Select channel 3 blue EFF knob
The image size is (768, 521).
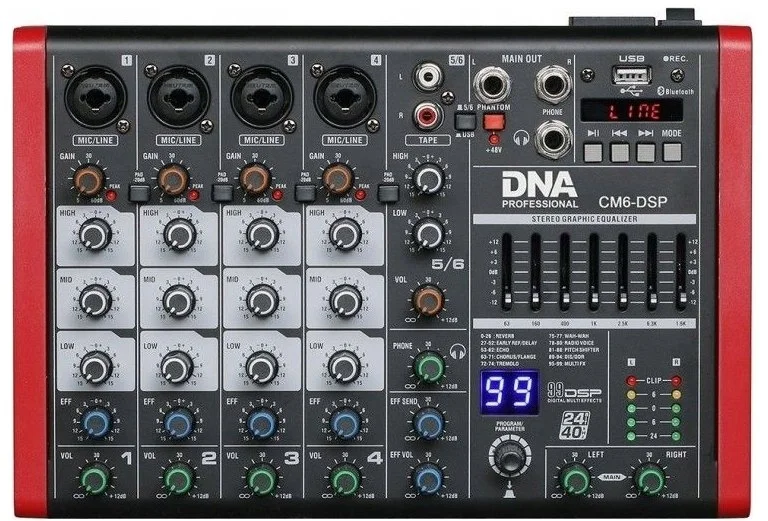[263, 423]
